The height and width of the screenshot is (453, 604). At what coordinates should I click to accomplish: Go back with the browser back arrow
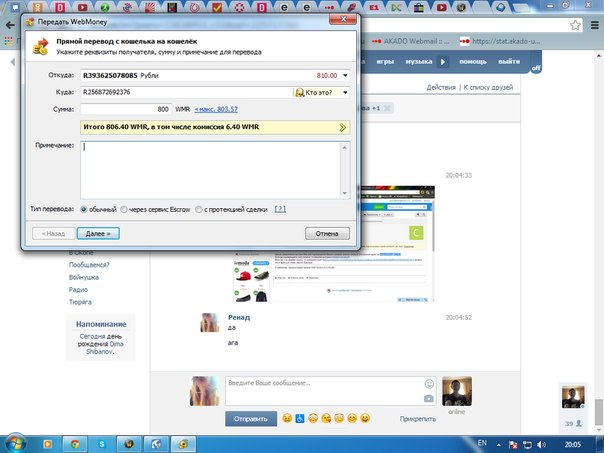[10, 25]
